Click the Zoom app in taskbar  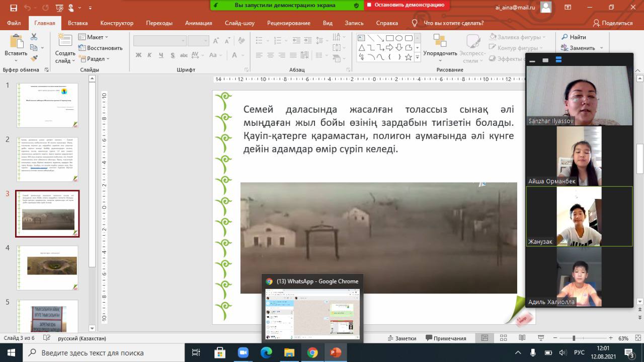[x=243, y=352]
